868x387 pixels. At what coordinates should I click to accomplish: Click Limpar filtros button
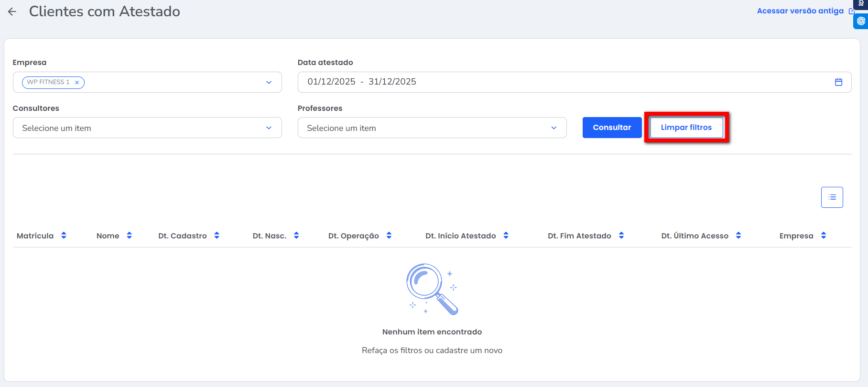point(686,128)
